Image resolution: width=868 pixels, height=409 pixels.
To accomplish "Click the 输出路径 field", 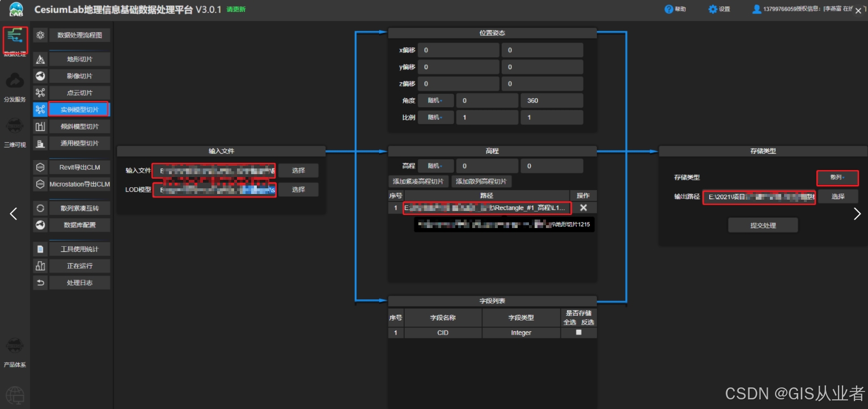I will click(x=759, y=197).
